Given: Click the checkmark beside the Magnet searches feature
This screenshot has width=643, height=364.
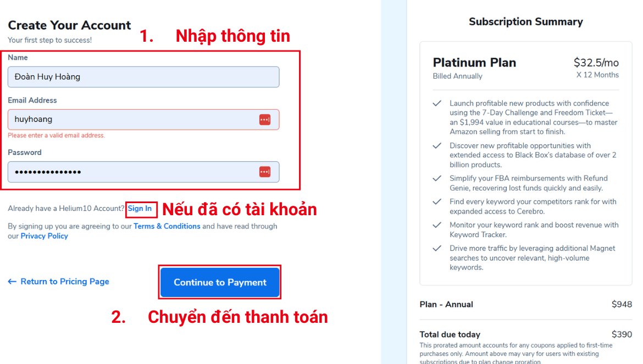Looking at the screenshot, I should (437, 249).
